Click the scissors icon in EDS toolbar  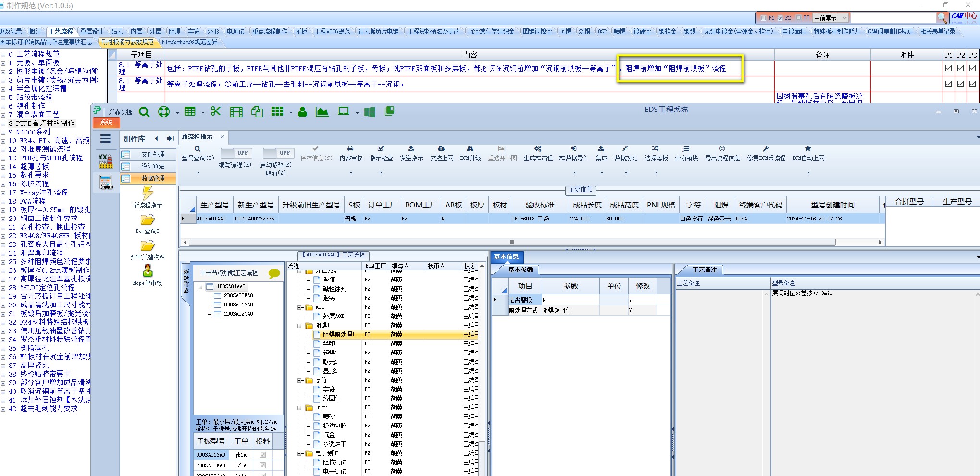[x=216, y=111]
